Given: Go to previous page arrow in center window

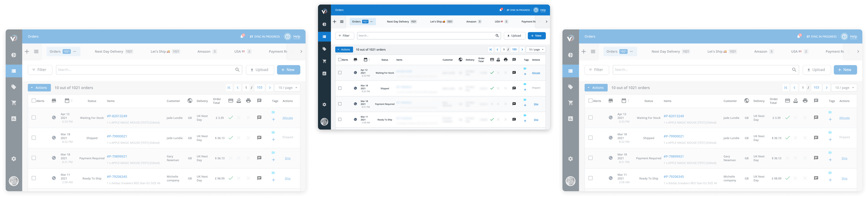Looking at the screenshot, I should 497,49.
